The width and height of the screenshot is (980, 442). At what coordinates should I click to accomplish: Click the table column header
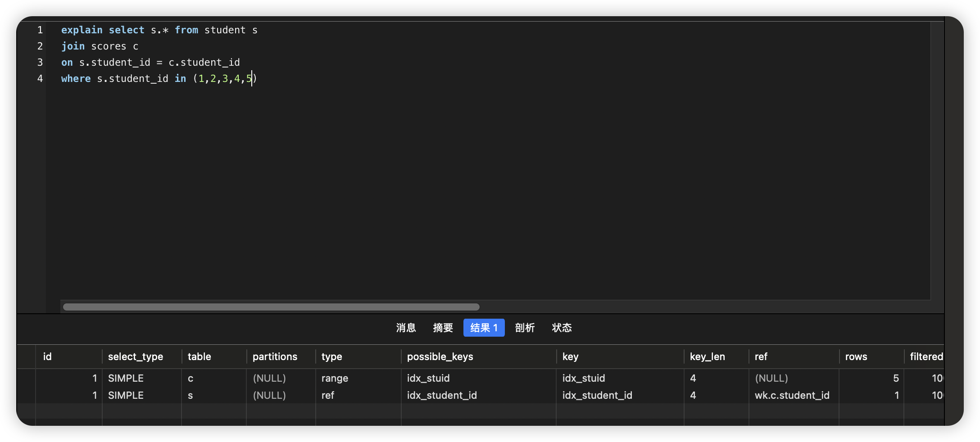click(x=214, y=356)
